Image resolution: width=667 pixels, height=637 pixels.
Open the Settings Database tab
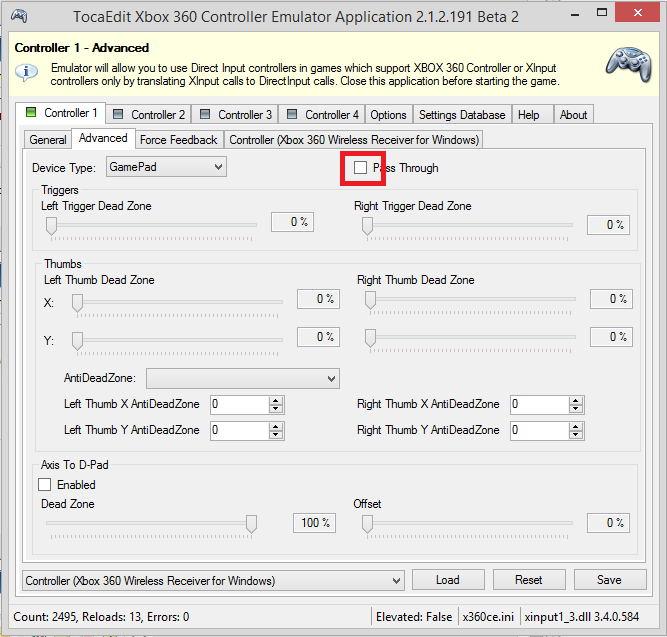(x=462, y=114)
